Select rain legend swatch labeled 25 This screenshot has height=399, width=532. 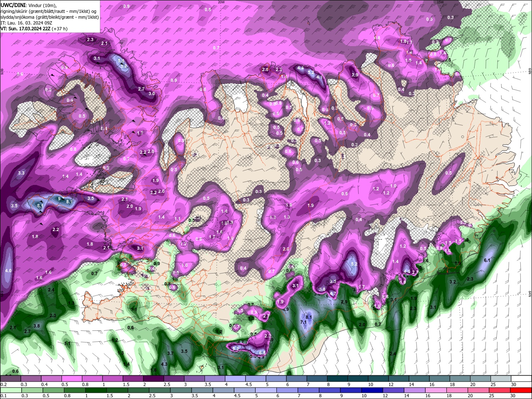[499, 390]
